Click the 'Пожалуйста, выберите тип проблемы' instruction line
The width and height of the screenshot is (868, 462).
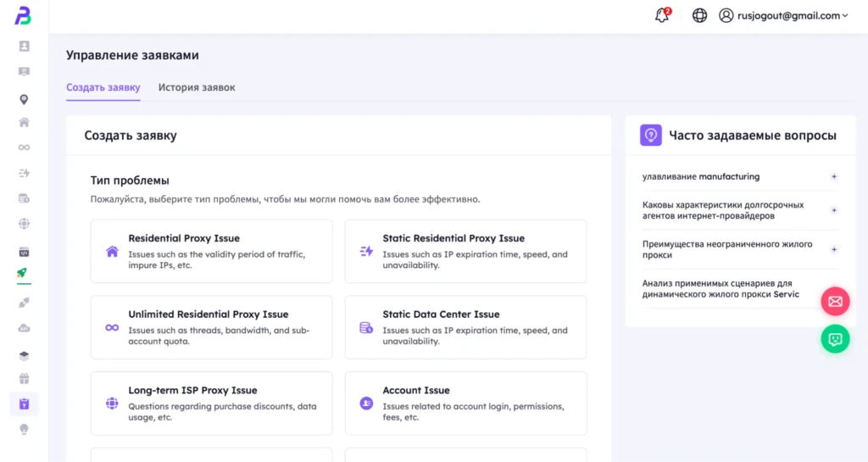(x=285, y=199)
